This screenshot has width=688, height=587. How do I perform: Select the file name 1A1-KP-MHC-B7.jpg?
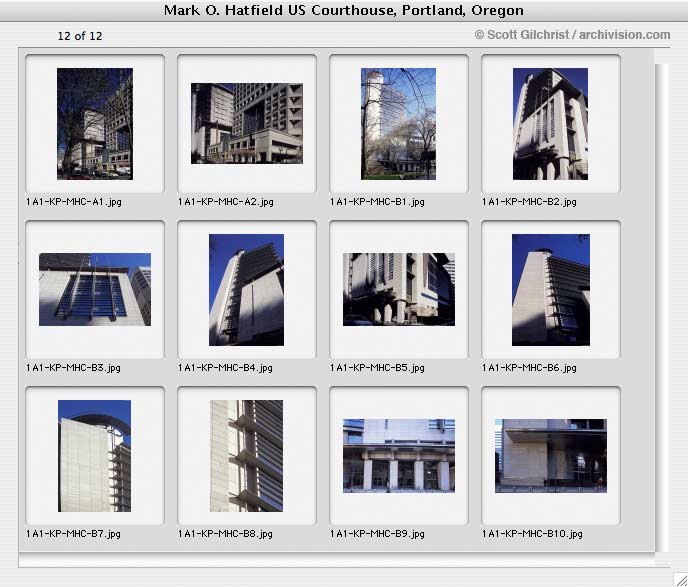tap(73, 534)
